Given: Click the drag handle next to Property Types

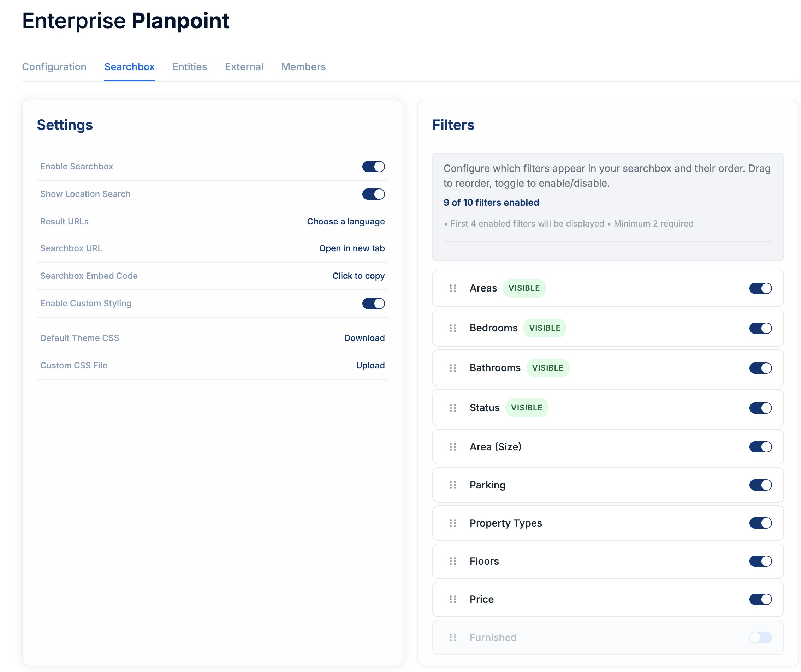Looking at the screenshot, I should click(x=452, y=523).
